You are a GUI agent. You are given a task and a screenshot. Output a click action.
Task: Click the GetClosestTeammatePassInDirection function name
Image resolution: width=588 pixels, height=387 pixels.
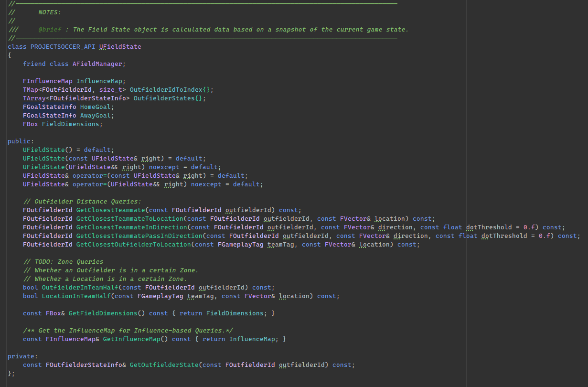click(x=139, y=236)
